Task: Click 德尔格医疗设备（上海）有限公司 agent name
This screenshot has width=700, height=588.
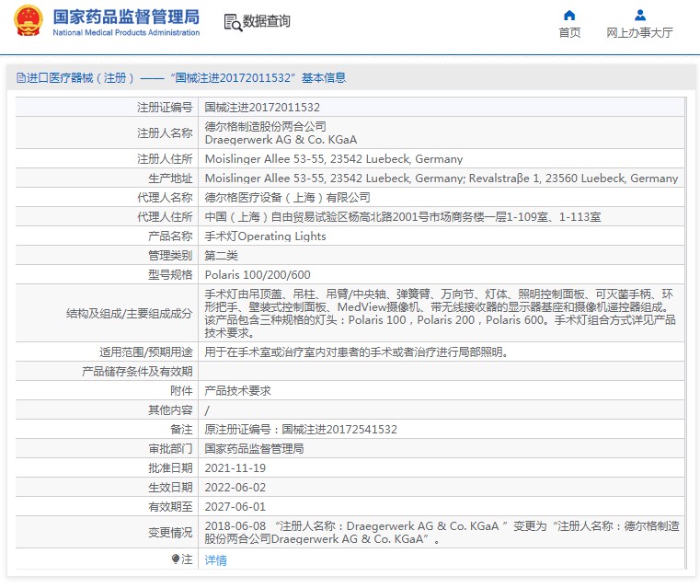Action: tap(287, 197)
